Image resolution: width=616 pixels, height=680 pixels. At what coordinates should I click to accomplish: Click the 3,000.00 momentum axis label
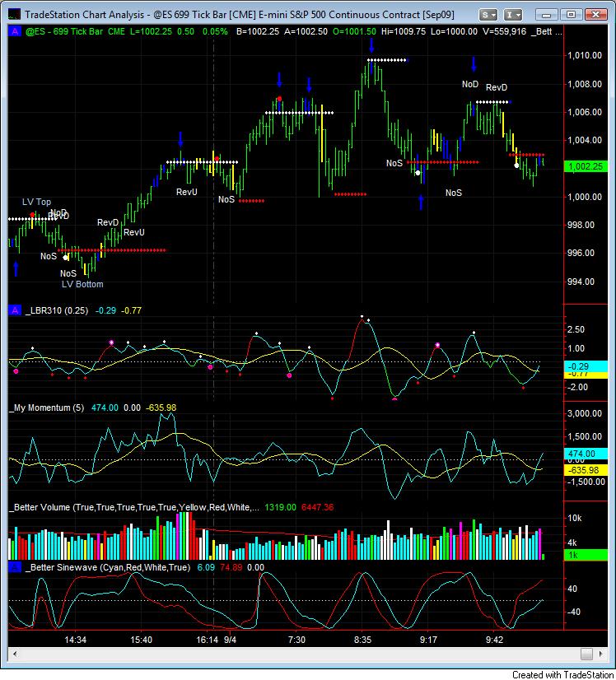tap(585, 413)
